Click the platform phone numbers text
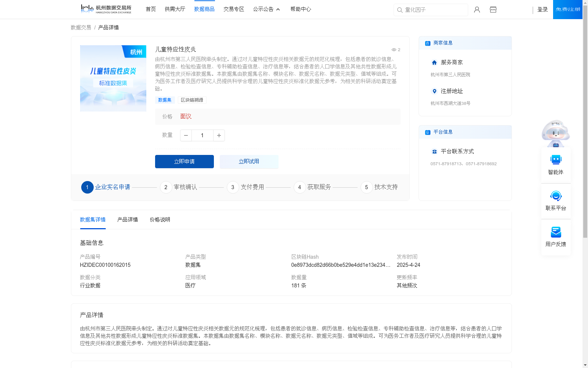The image size is (588, 368). pyautogui.click(x=463, y=164)
